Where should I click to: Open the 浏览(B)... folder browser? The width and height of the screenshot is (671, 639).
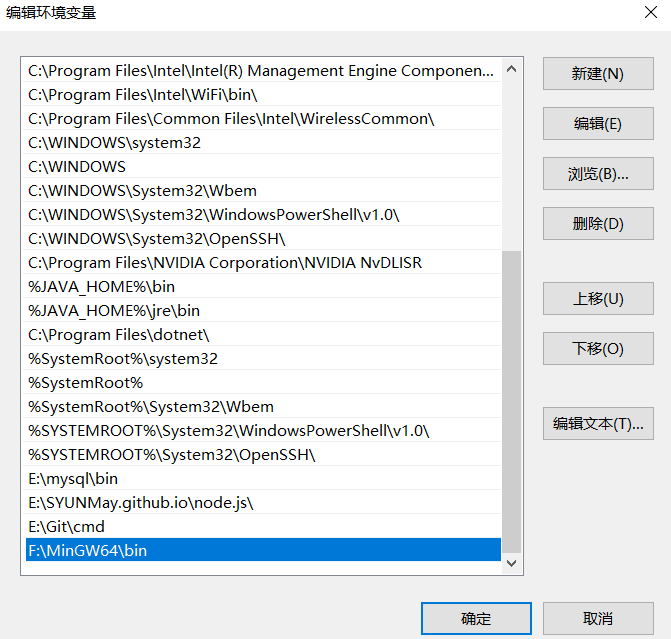598,174
